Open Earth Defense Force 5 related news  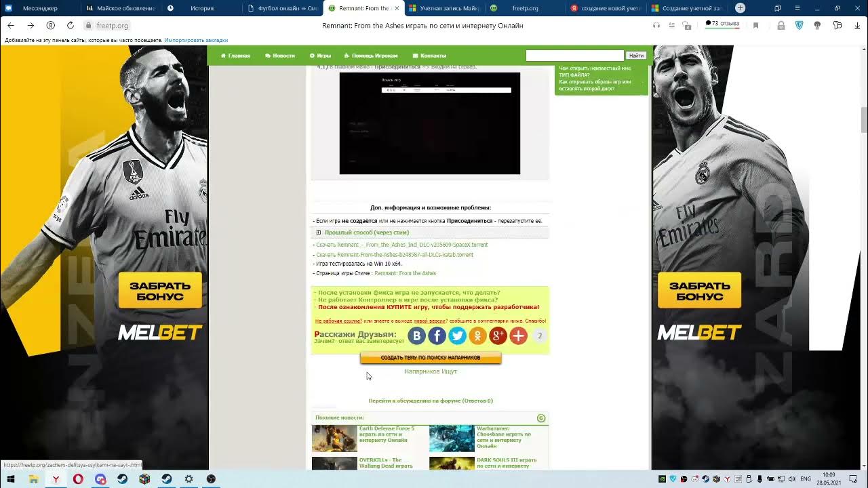(x=387, y=434)
